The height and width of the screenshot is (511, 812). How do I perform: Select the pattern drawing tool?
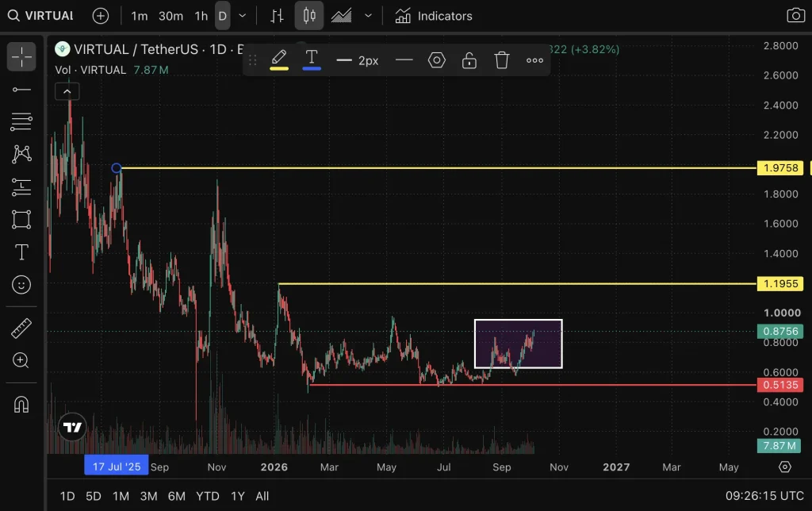[x=21, y=154]
